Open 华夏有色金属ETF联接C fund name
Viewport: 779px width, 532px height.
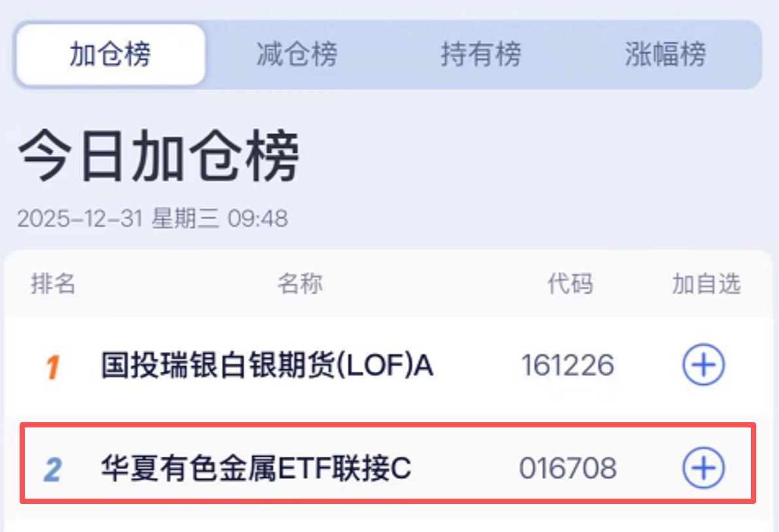tap(256, 469)
